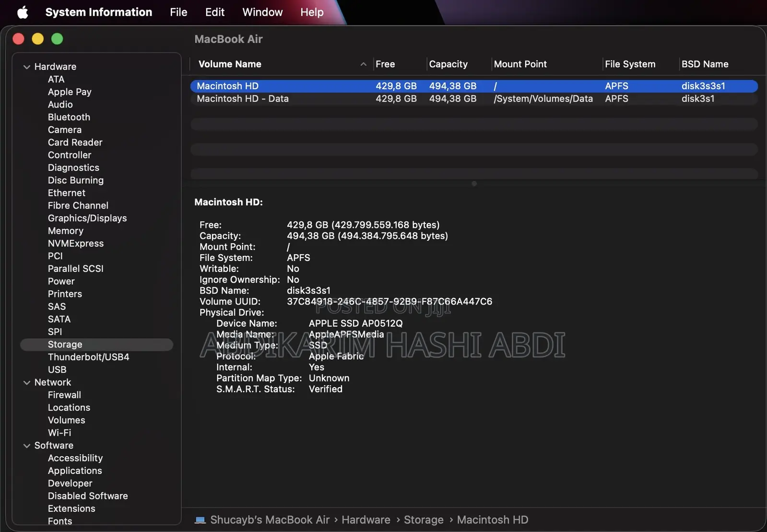This screenshot has height=532, width=767.
Task: Select Memory in the sidebar
Action: 66,231
